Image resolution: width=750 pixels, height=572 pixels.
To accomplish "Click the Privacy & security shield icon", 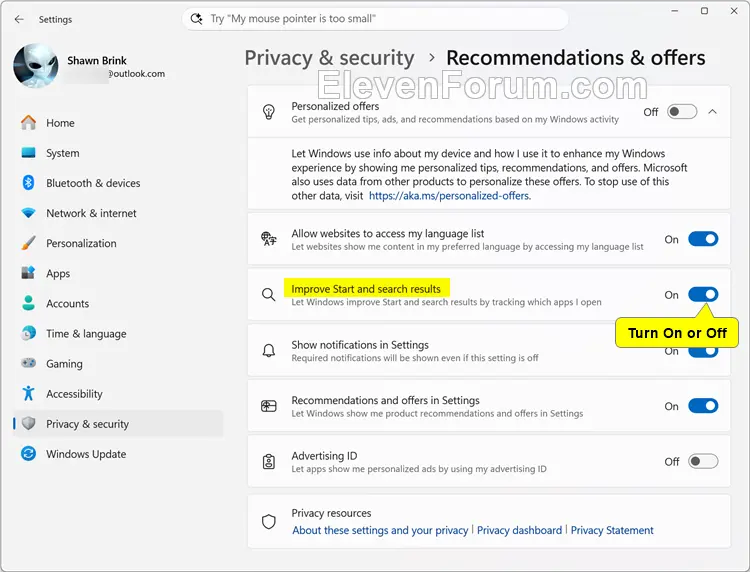I will [29, 423].
